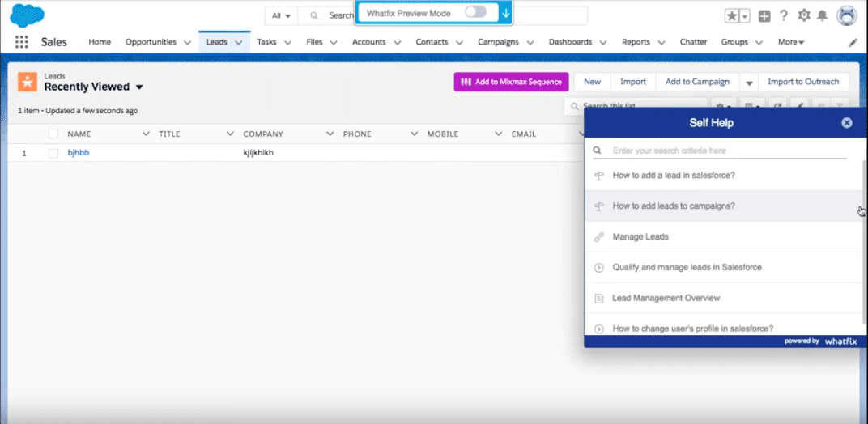Open the user profile avatar
The height and width of the screenshot is (424, 868).
pyautogui.click(x=847, y=15)
